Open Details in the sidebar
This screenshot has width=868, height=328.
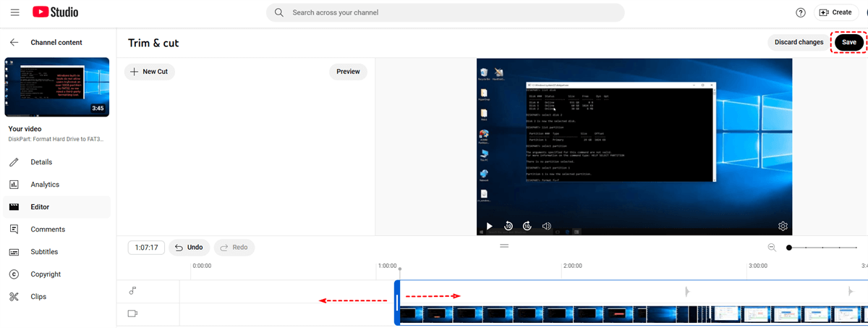click(x=56, y=162)
